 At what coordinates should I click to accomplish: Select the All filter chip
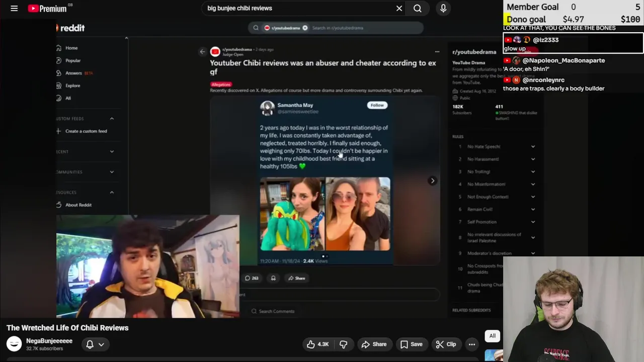click(x=492, y=336)
